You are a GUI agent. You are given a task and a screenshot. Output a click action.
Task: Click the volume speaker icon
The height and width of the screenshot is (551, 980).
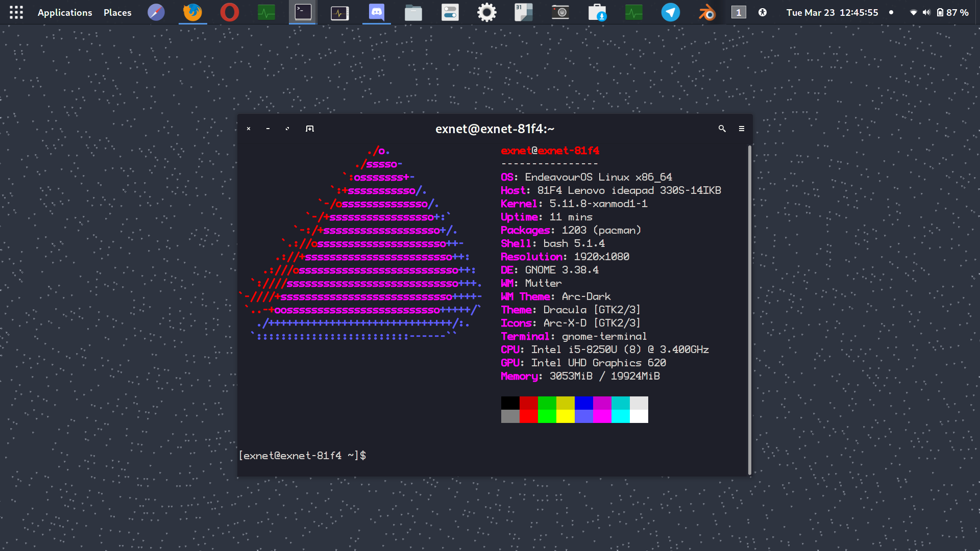926,12
